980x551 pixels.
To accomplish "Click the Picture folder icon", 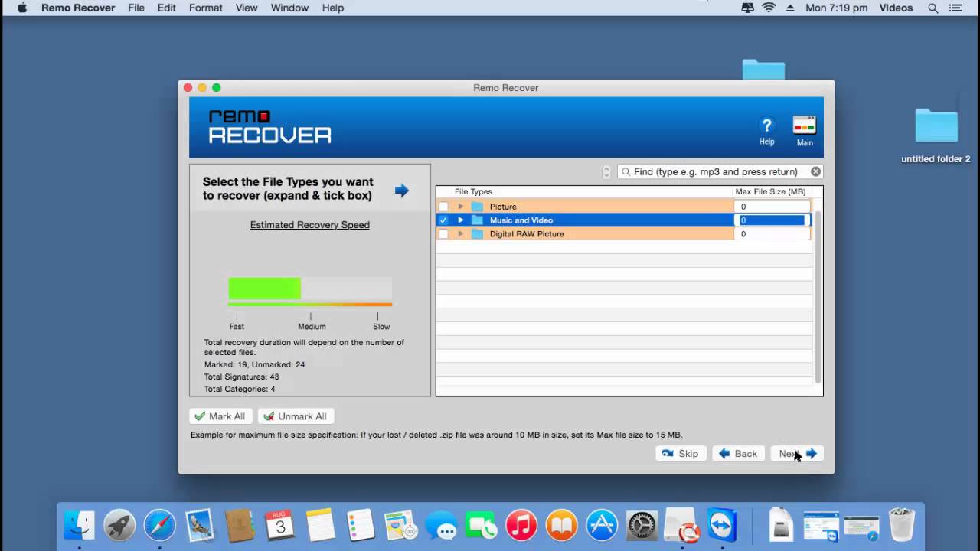I will [478, 207].
